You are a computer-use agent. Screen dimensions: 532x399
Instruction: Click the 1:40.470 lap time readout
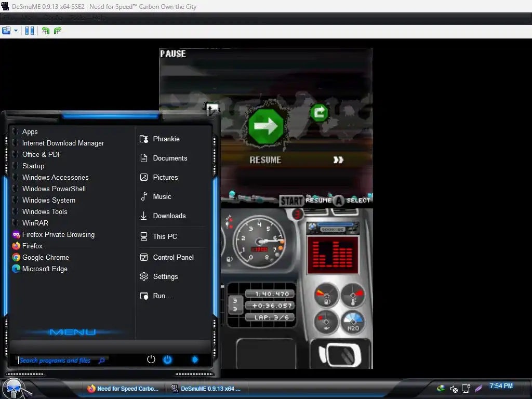point(270,294)
